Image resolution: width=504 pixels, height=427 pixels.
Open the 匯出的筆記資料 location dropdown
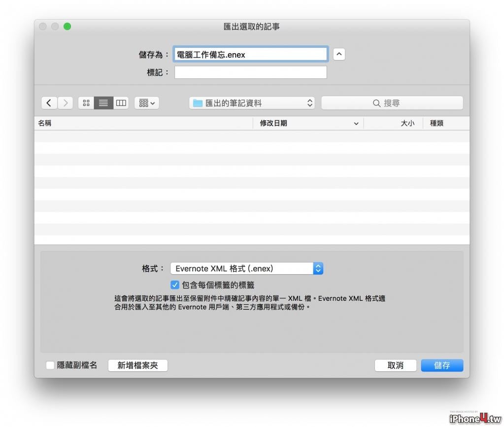pos(252,103)
